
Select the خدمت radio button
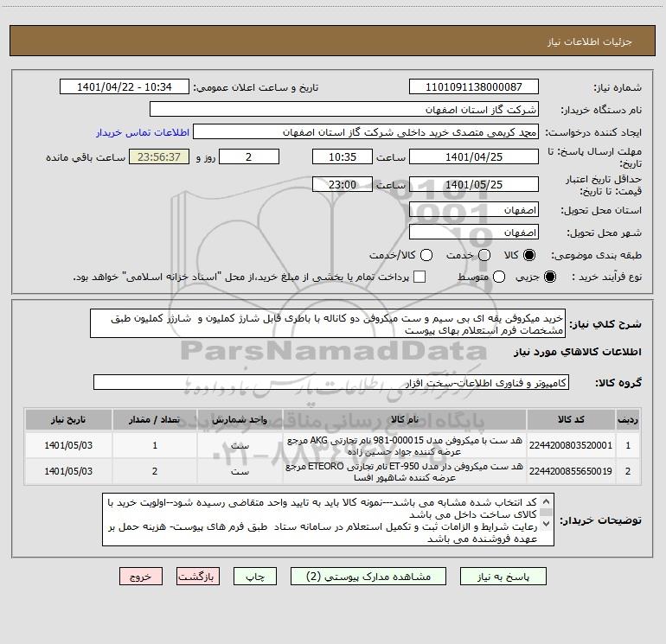(484, 255)
